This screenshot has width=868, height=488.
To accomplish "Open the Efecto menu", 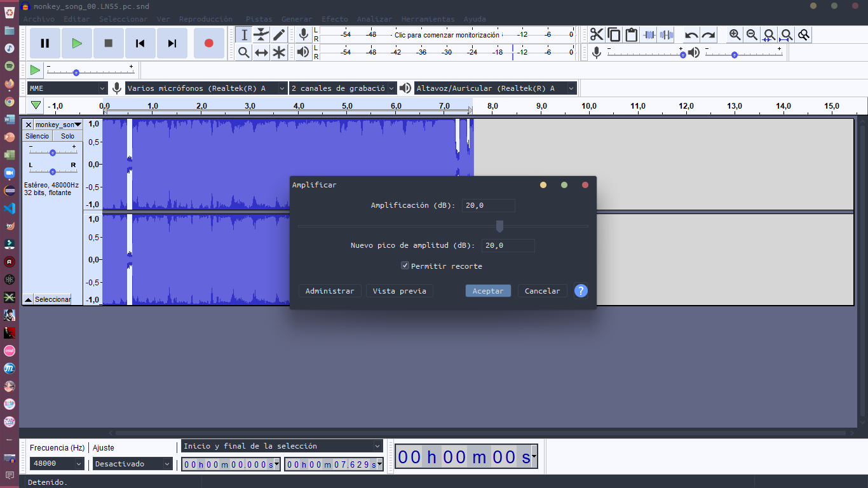I will click(x=335, y=19).
